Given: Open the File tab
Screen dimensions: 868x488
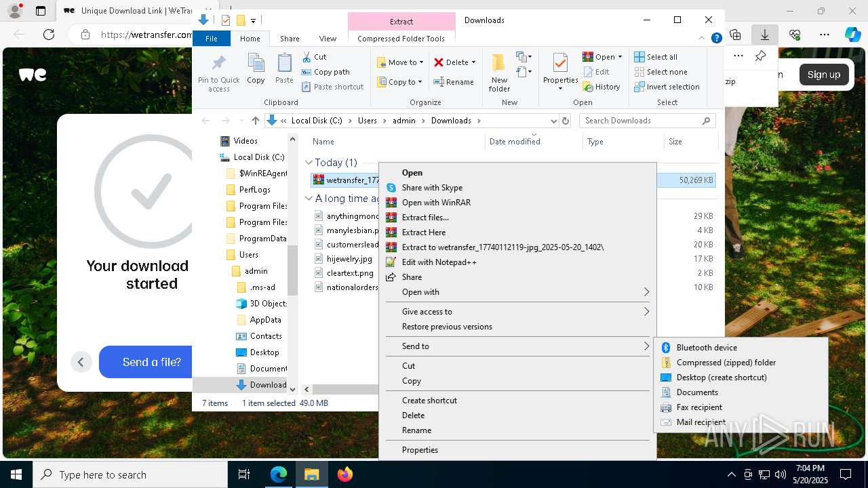Looking at the screenshot, I should coord(212,39).
